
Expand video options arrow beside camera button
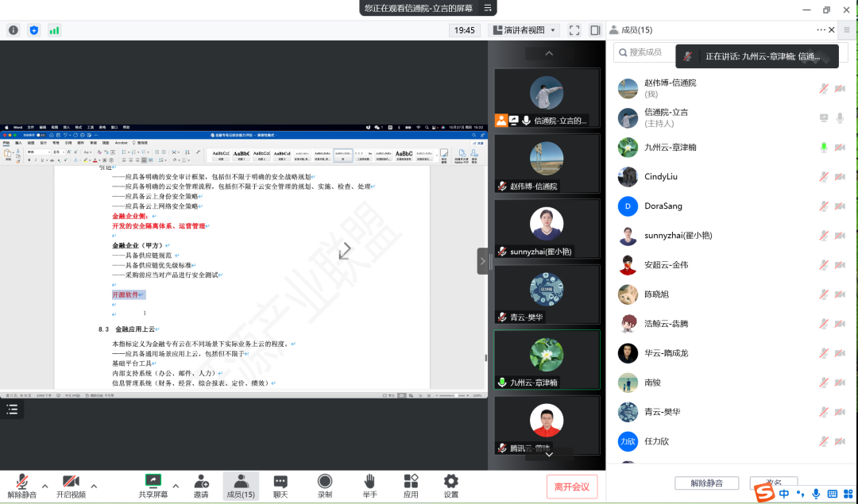(x=93, y=486)
